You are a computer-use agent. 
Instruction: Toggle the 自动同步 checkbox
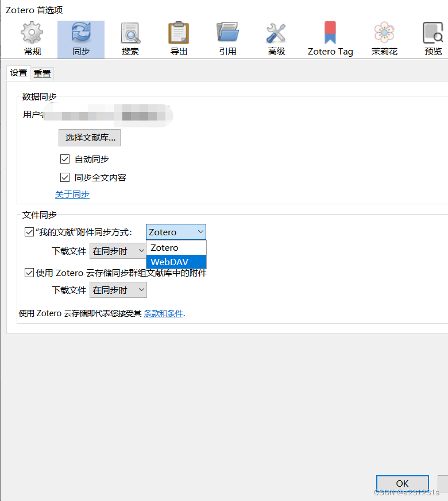[65, 159]
